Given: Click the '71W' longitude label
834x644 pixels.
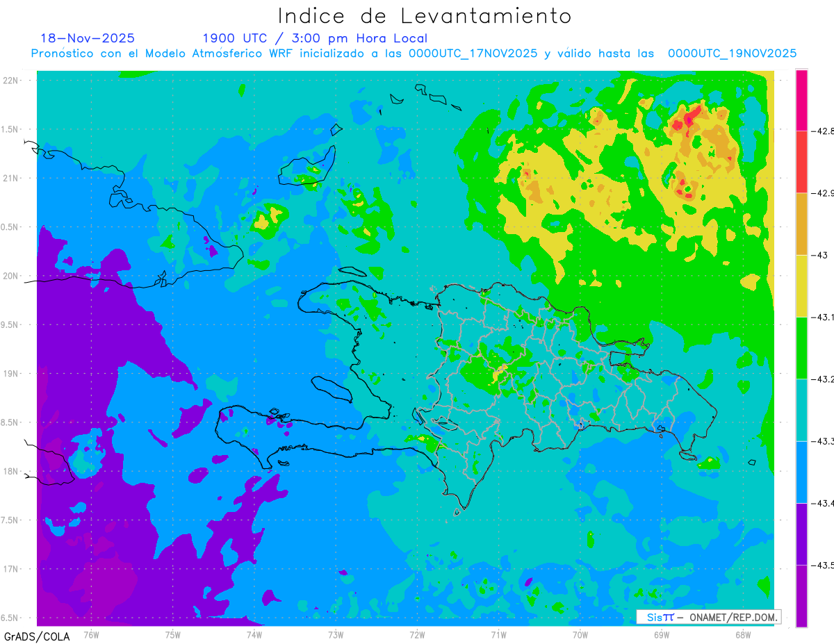Looking at the screenshot, I should pos(498,634).
